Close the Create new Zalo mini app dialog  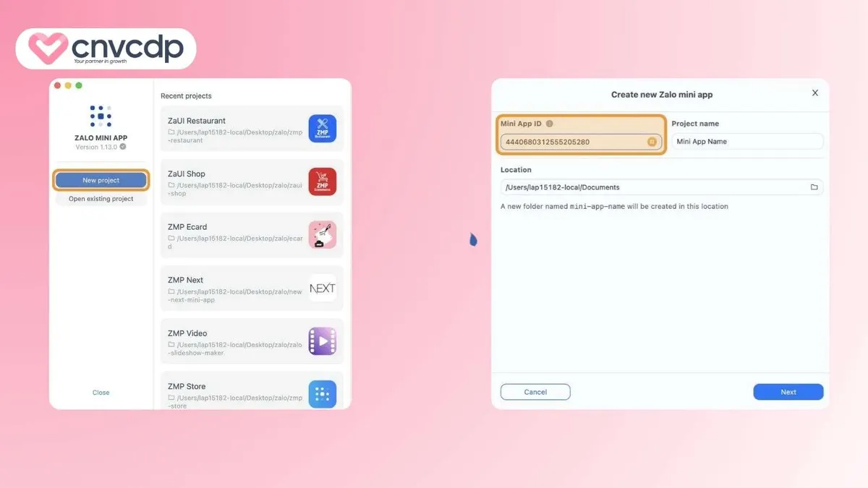pyautogui.click(x=815, y=93)
